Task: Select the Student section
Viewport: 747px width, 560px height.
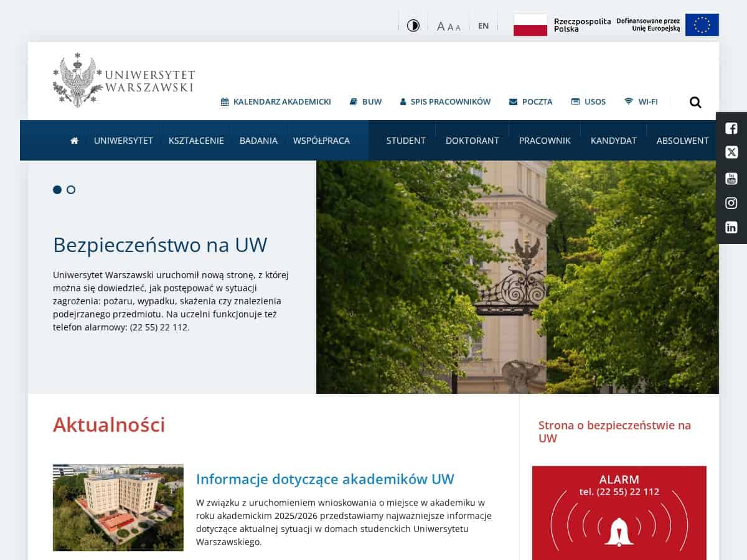Action: pos(406,141)
